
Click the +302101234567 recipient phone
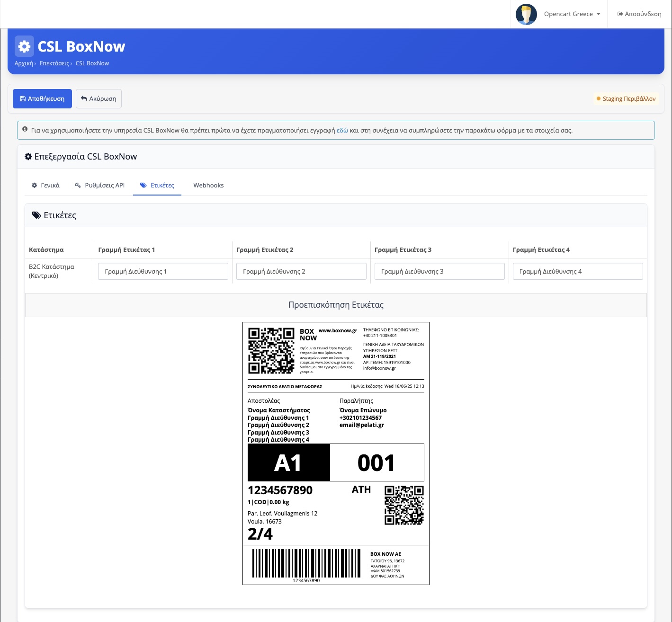[360, 418]
